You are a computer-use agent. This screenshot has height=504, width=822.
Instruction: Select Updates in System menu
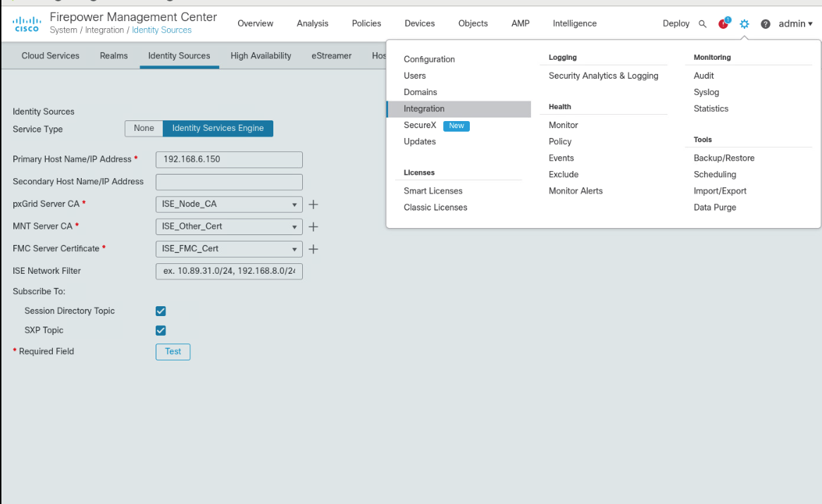click(420, 141)
